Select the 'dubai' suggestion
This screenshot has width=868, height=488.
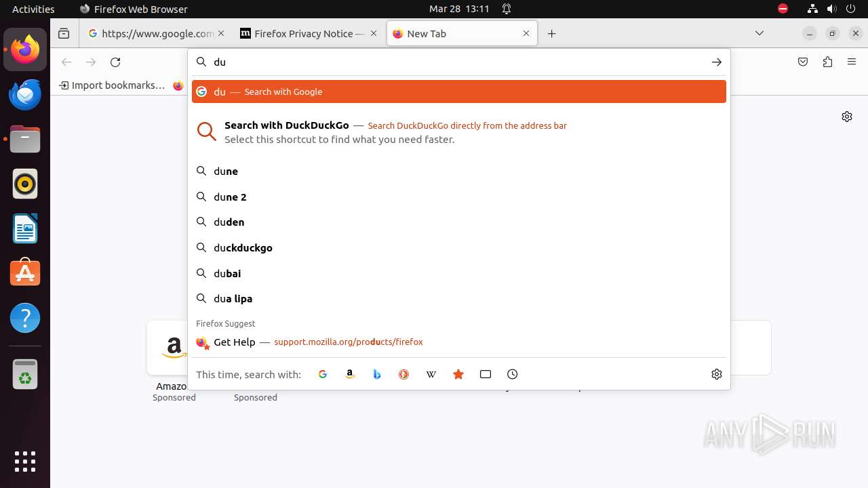click(x=459, y=273)
